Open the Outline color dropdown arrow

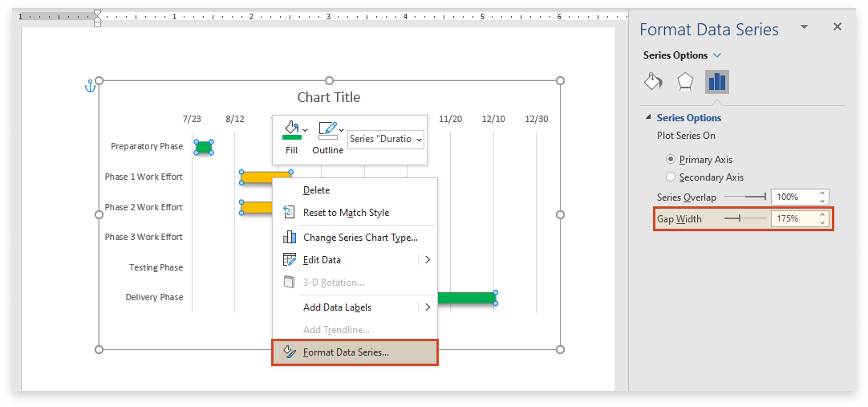tap(342, 131)
